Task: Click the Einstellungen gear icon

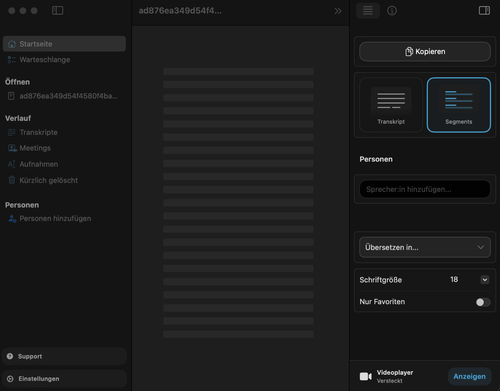Action: [10, 379]
